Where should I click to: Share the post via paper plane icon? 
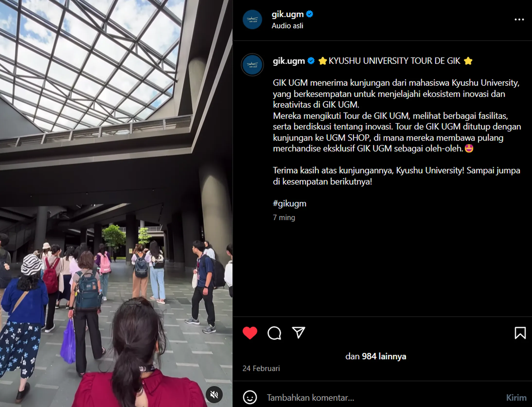(x=298, y=333)
